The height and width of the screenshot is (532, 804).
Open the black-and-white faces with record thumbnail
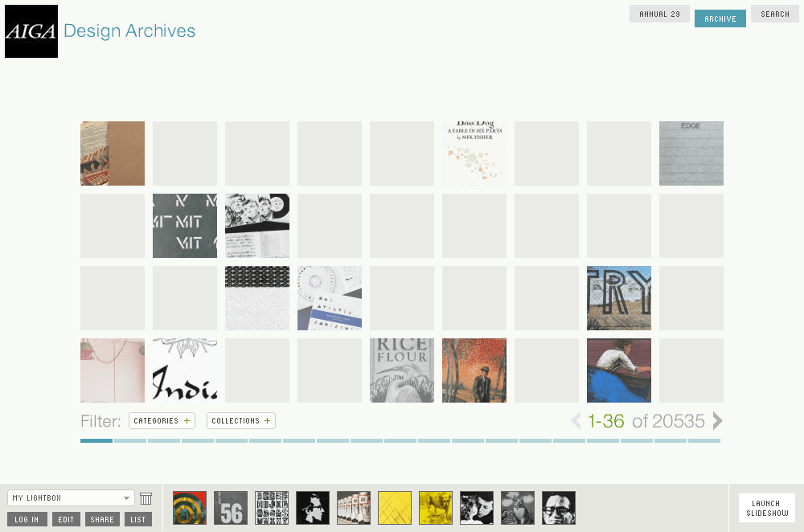pyautogui.click(x=257, y=226)
